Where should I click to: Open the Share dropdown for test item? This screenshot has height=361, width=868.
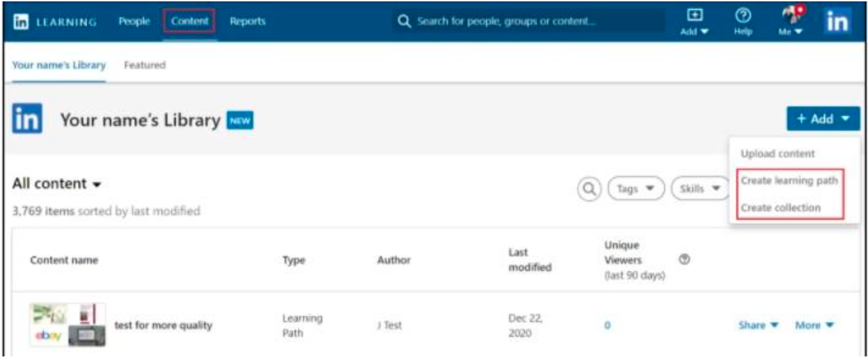click(758, 325)
